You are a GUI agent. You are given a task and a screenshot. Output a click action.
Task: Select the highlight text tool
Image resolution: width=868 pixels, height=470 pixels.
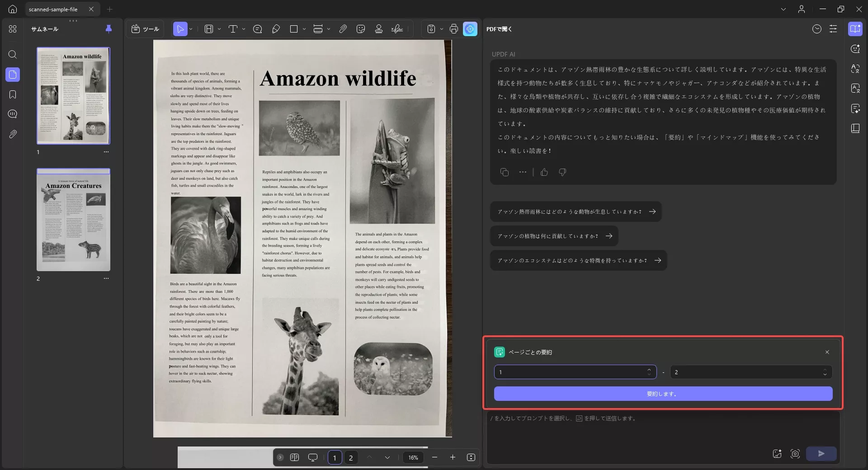pos(208,29)
